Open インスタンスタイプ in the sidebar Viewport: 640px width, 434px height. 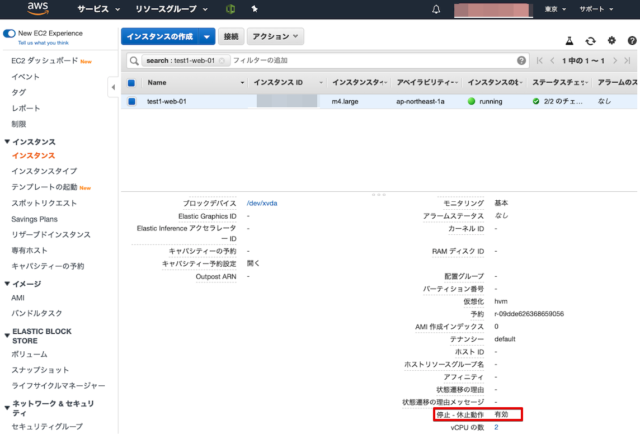tap(44, 171)
